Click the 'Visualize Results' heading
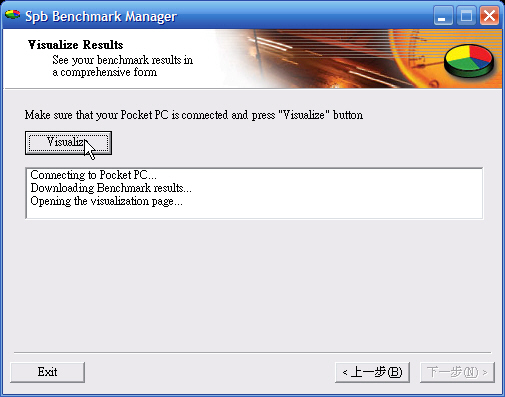This screenshot has width=505, height=397. click(75, 45)
